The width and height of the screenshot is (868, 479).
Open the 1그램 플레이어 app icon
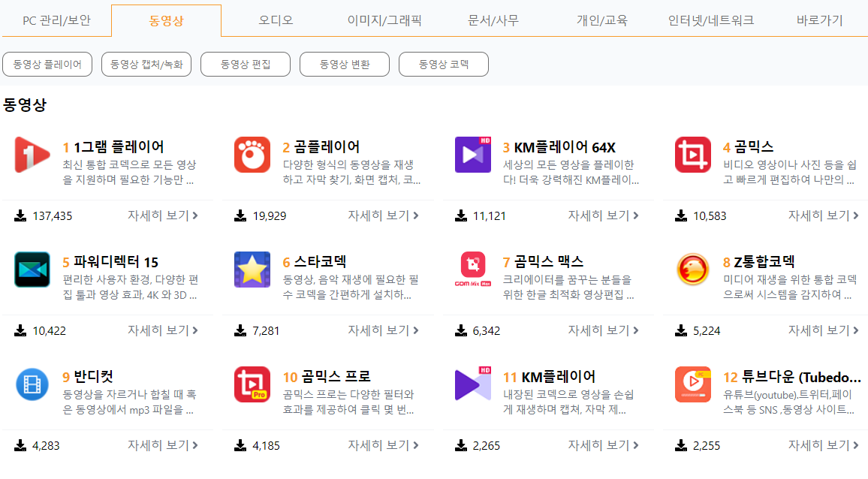coord(32,155)
